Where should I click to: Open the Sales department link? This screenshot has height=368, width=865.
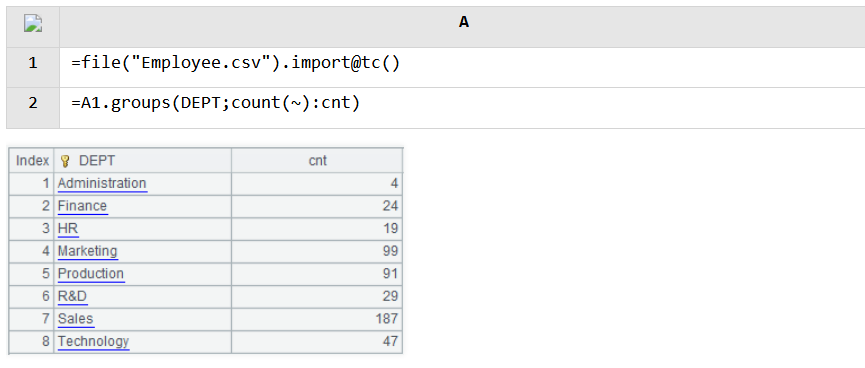tap(76, 319)
